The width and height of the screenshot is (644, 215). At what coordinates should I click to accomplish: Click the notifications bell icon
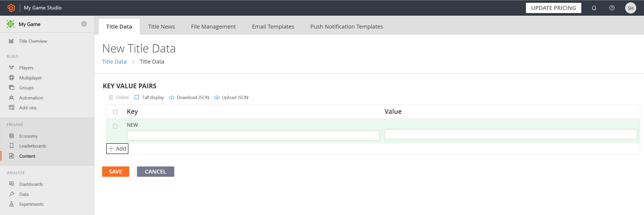(x=594, y=8)
